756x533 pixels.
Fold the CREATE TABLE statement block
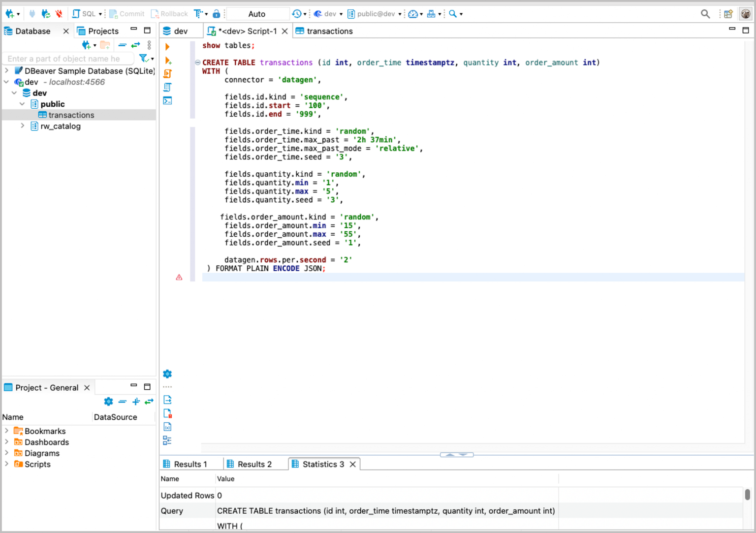[x=197, y=63]
